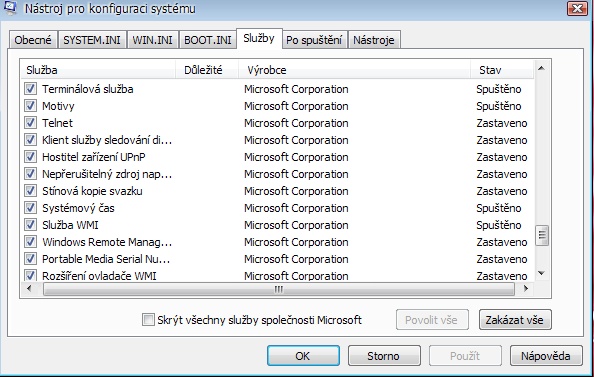This screenshot has width=594, height=377.
Task: Uncheck Rozšíření ovladače WMI checkbox
Action: click(x=30, y=275)
